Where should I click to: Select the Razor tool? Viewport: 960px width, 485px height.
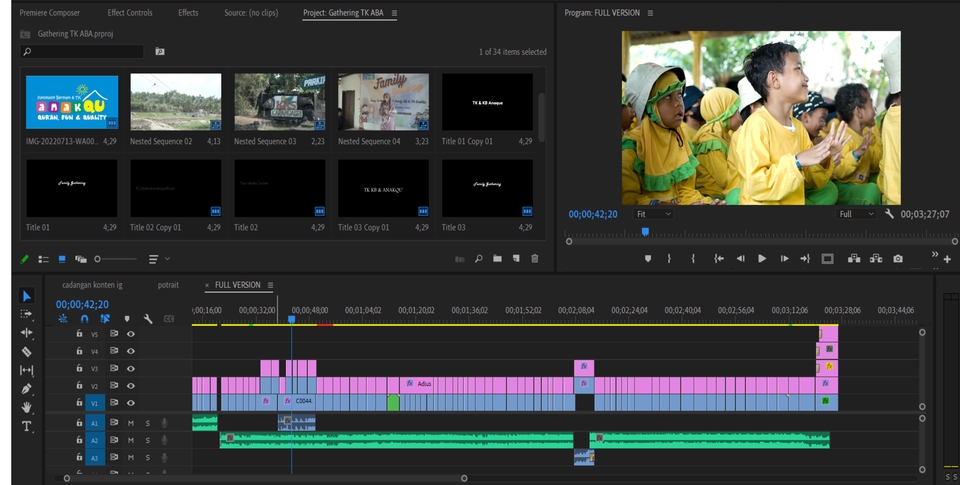27,351
